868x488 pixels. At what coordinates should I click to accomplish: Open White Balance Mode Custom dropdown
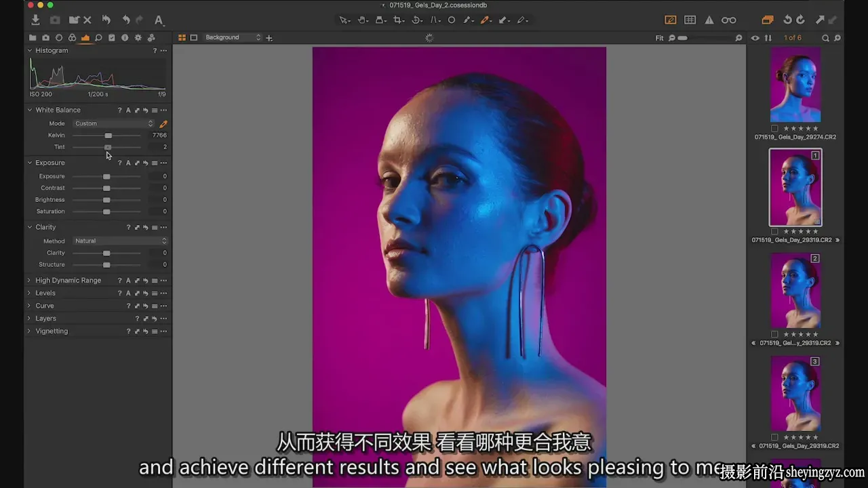click(113, 123)
